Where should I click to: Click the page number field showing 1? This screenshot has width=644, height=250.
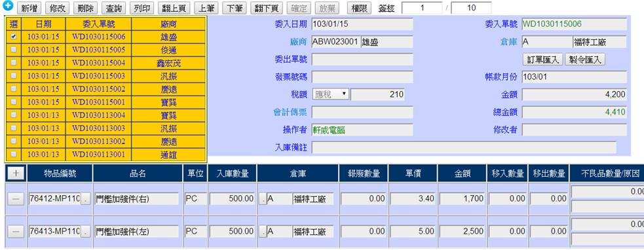coord(422,8)
